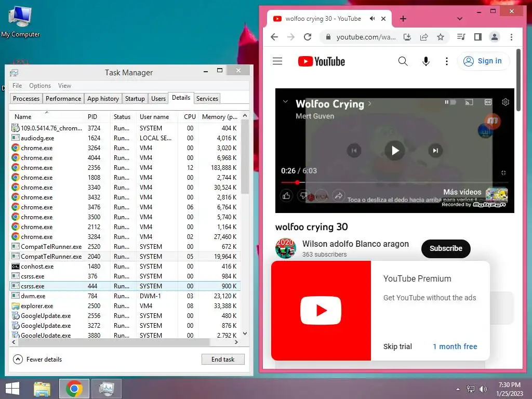Sort by the PID column header
The width and height of the screenshot is (532, 399).
(97, 116)
